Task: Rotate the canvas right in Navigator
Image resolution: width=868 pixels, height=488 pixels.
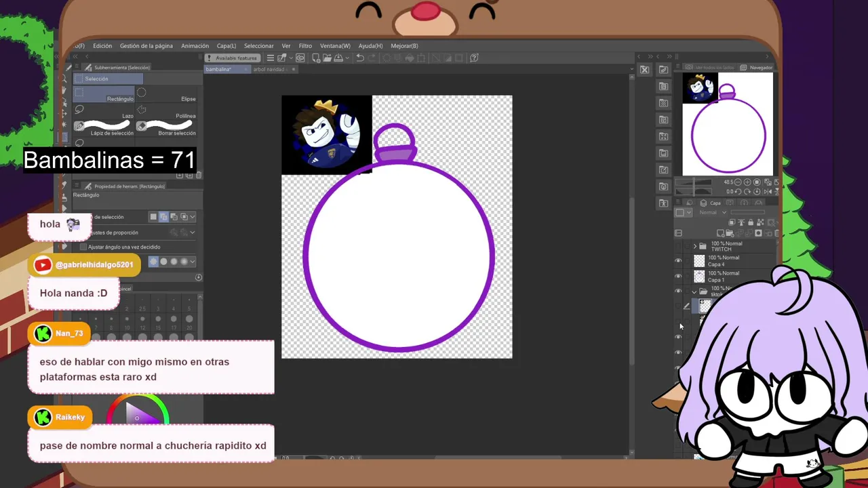Action: tap(747, 192)
